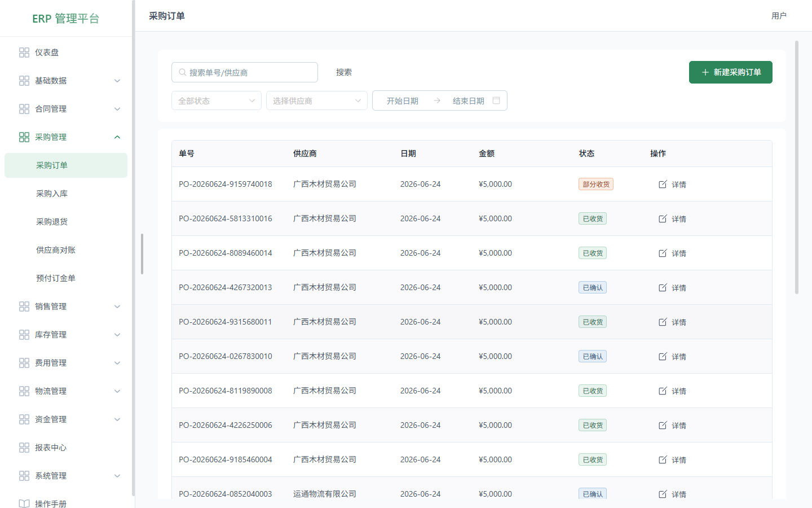Image resolution: width=812 pixels, height=508 pixels.
Task: Click supplier 运通物流有限公司 cell
Action: click(x=325, y=494)
